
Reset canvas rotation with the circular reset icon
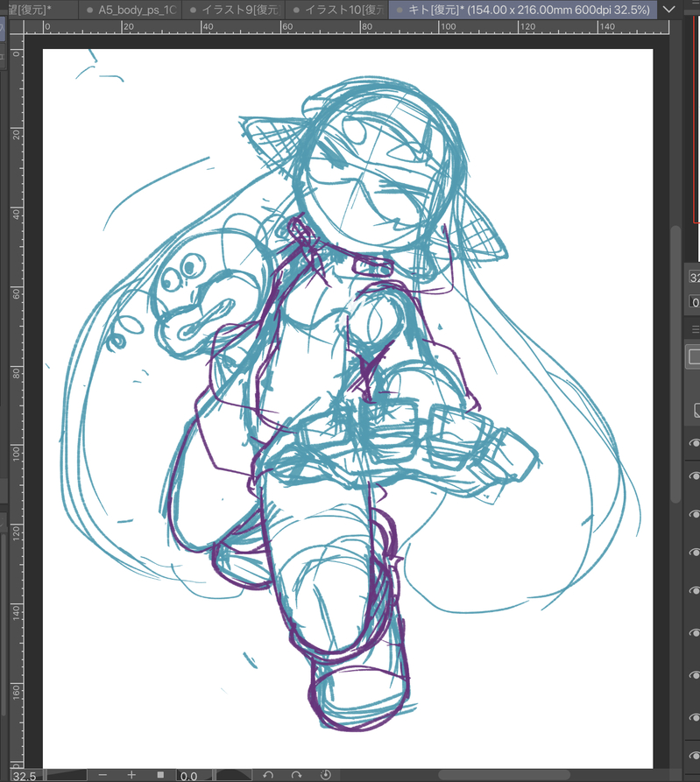tap(325, 775)
